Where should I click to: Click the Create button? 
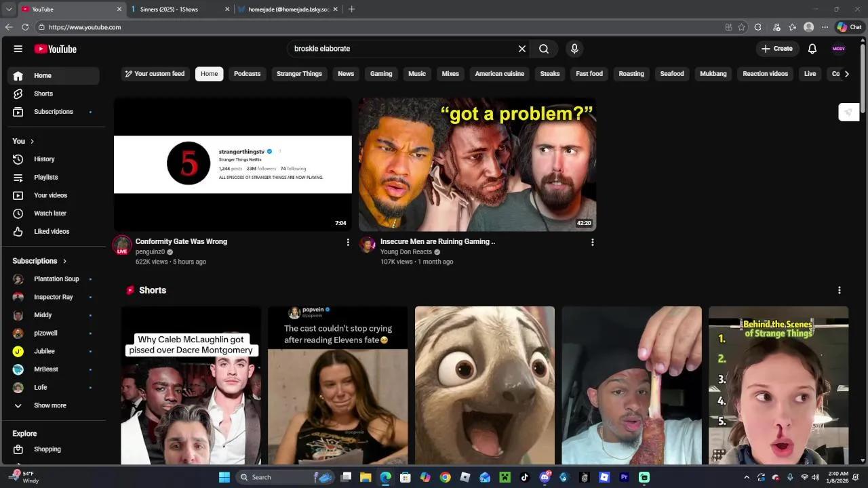[776, 49]
